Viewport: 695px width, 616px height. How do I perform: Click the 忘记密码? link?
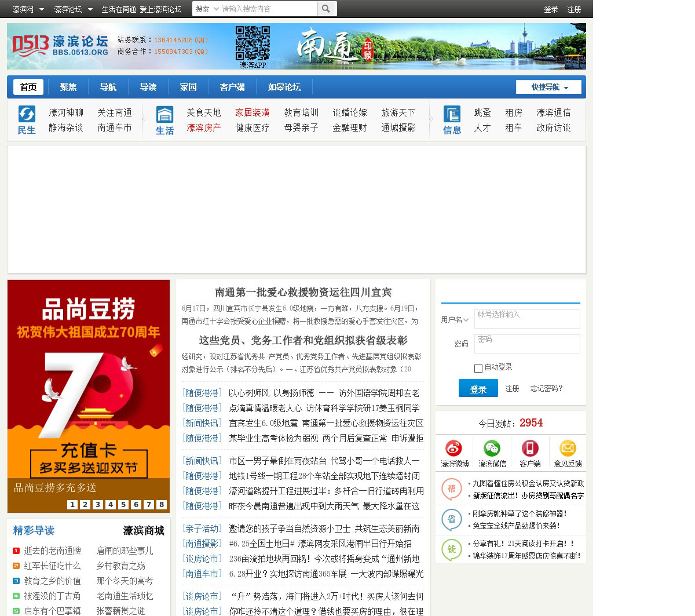point(546,388)
